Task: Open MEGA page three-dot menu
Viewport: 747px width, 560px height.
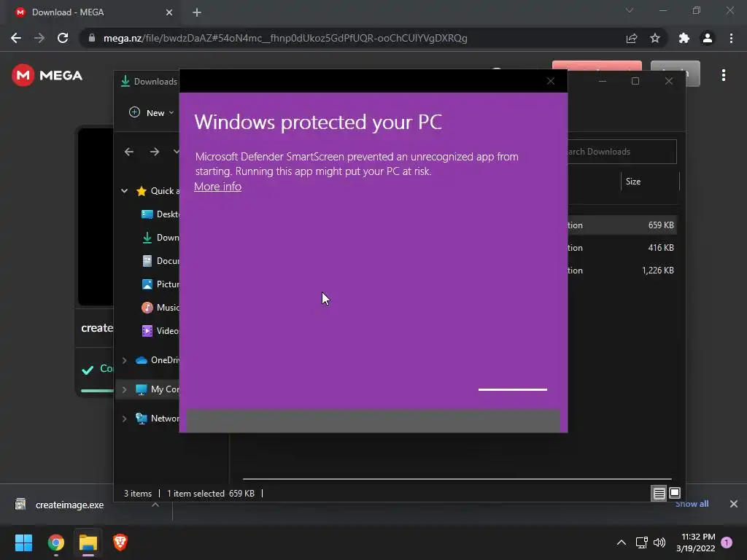Action: (x=724, y=75)
